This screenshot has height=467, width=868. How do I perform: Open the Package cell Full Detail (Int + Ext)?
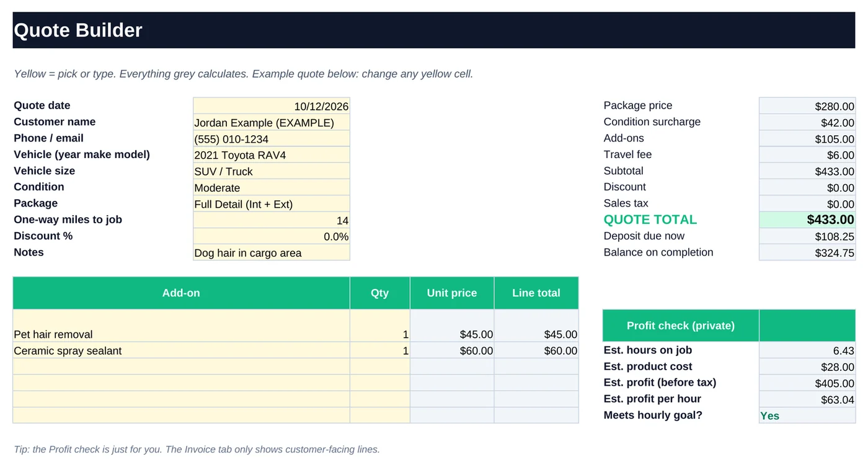tap(272, 203)
